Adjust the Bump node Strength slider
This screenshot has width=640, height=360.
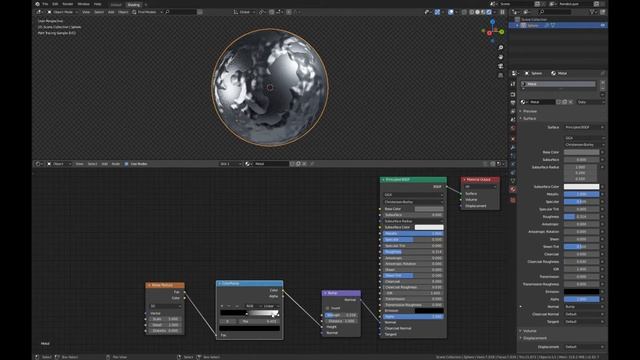(x=341, y=315)
